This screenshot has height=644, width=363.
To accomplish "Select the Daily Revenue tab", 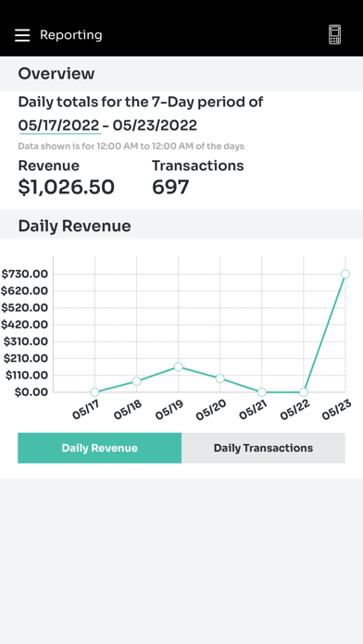I will pyautogui.click(x=99, y=448).
